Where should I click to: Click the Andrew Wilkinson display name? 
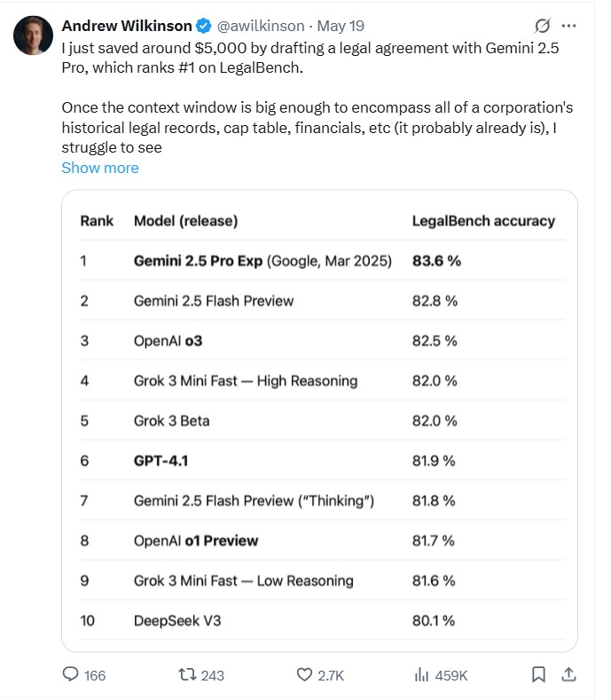[126, 26]
